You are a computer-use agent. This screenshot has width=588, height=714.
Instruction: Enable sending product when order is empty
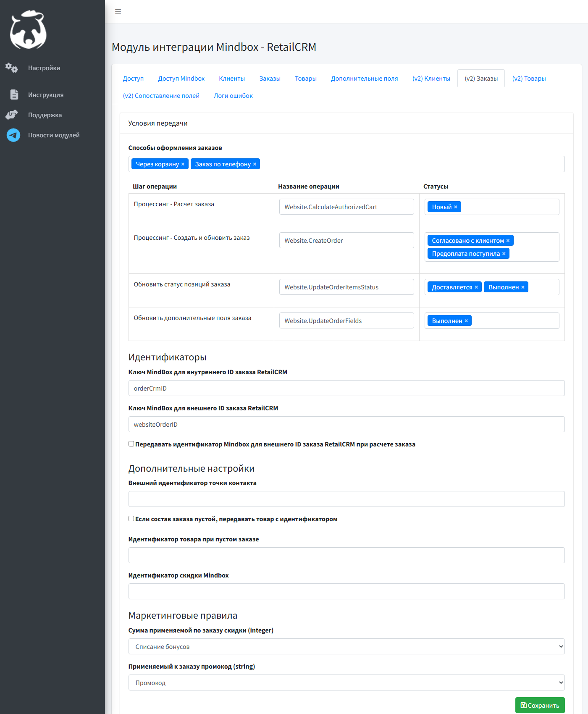[131, 519]
